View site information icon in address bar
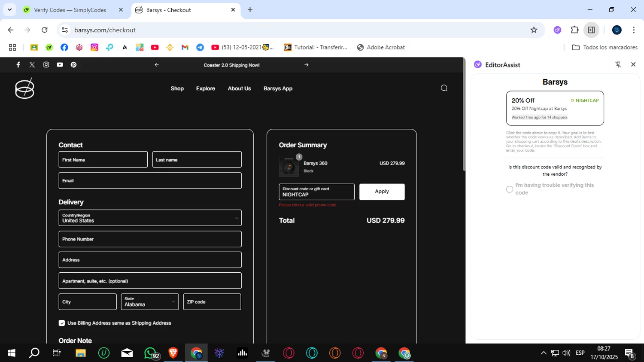 coord(65,30)
